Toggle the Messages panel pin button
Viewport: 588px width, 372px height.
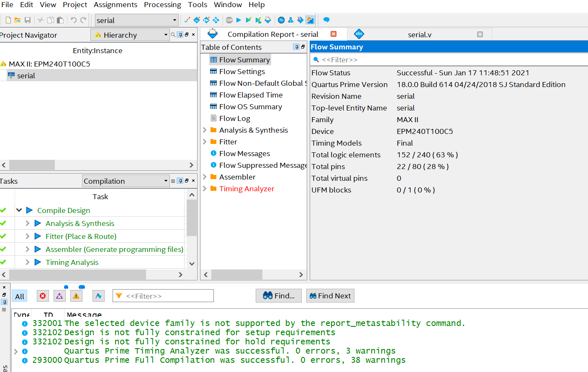[4, 302]
